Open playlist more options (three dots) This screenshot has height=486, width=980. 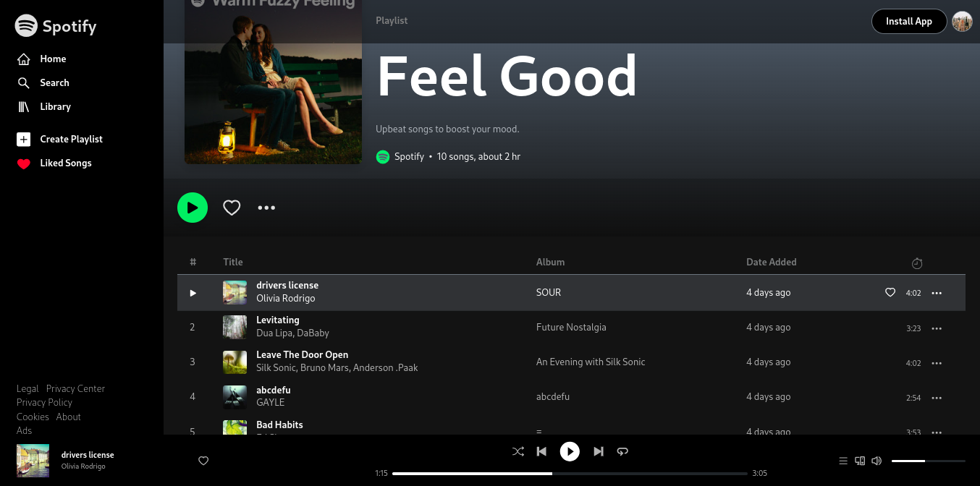coord(266,208)
